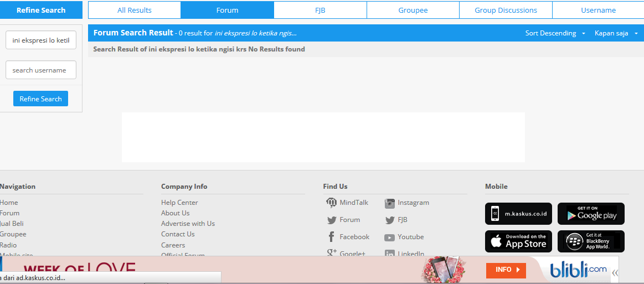Viewport: 644px width, 284px height.
Task: Open Facebook text link
Action: tap(354, 237)
